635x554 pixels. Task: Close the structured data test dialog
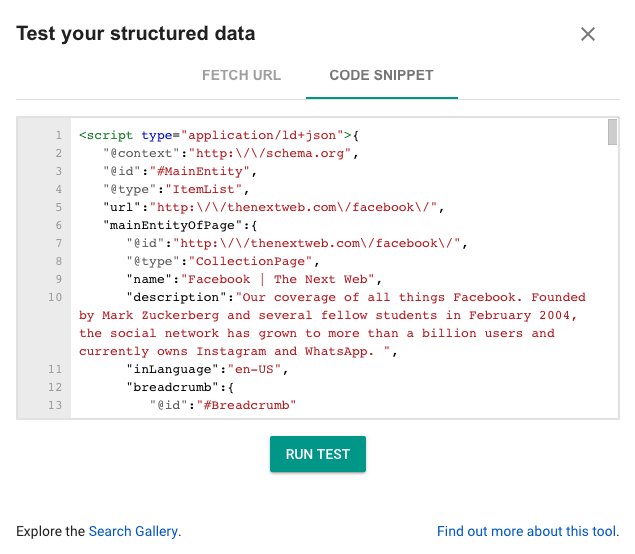(588, 34)
